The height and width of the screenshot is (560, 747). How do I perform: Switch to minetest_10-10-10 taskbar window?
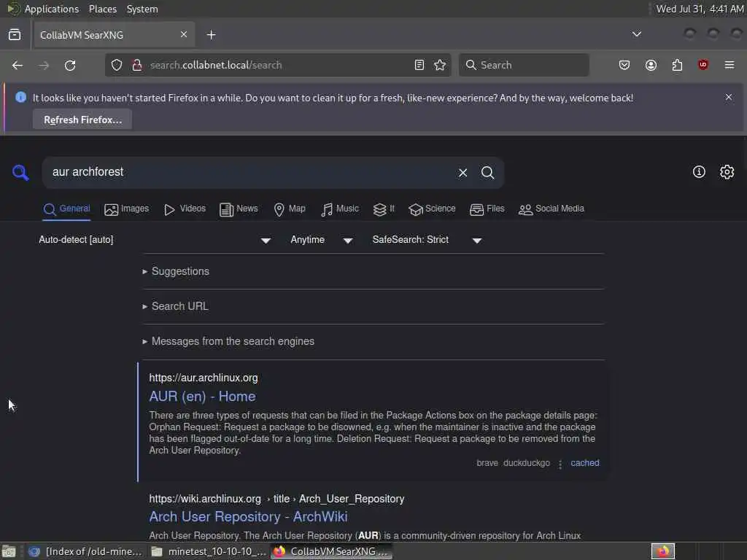[x=209, y=551]
